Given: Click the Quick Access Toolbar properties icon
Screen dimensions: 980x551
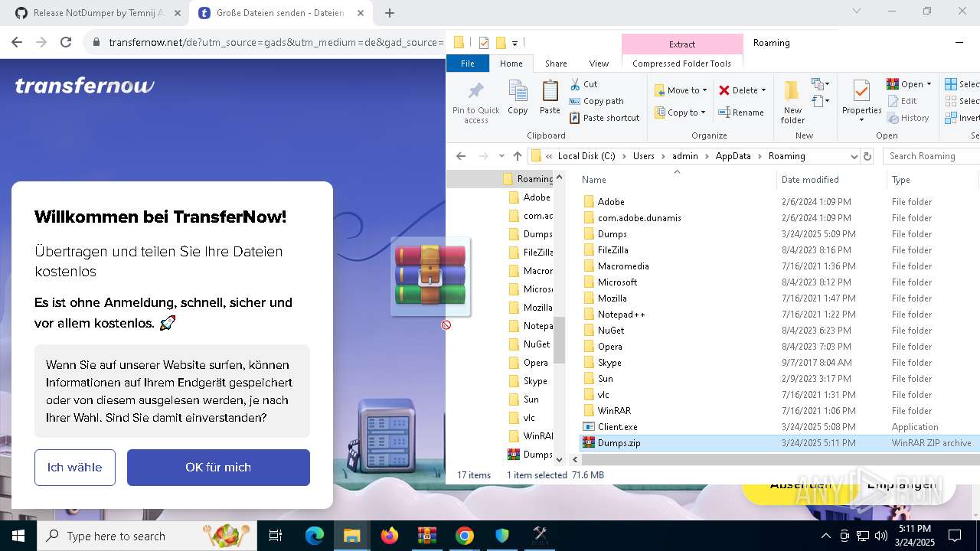Looking at the screenshot, I should pos(484,43).
